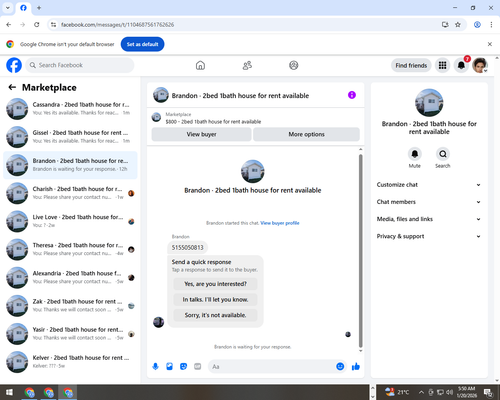The image size is (500, 400).
Task: Open Windows notification center icon
Action: pyautogui.click(x=488, y=392)
